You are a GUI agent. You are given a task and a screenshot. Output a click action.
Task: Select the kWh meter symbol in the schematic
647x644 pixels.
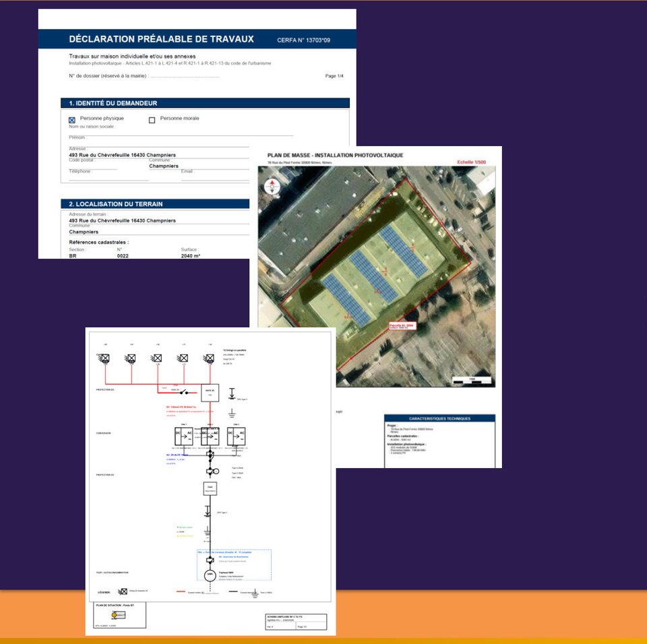210,575
